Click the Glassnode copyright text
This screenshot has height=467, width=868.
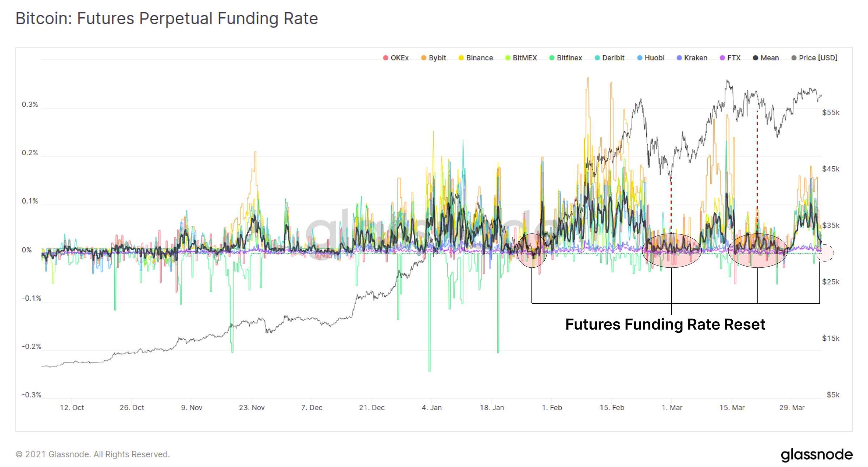coord(93,454)
